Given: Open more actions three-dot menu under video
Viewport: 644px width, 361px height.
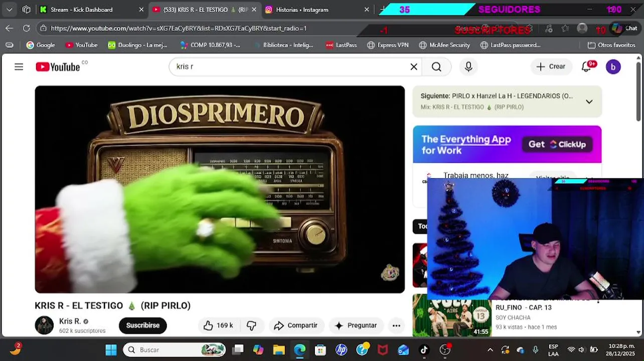Looking at the screenshot, I should 396,325.
